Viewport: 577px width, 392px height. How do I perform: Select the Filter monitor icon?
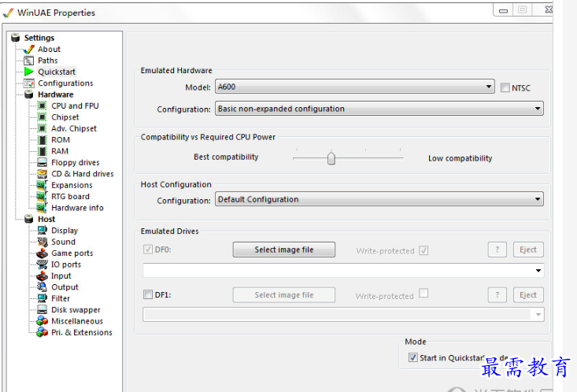click(x=43, y=298)
